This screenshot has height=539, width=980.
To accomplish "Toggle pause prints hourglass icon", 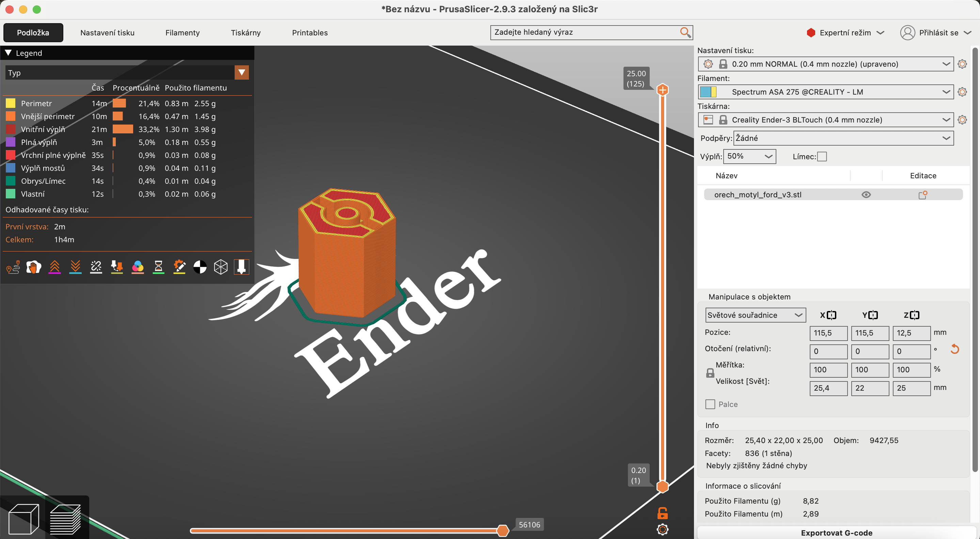I will [x=159, y=267].
